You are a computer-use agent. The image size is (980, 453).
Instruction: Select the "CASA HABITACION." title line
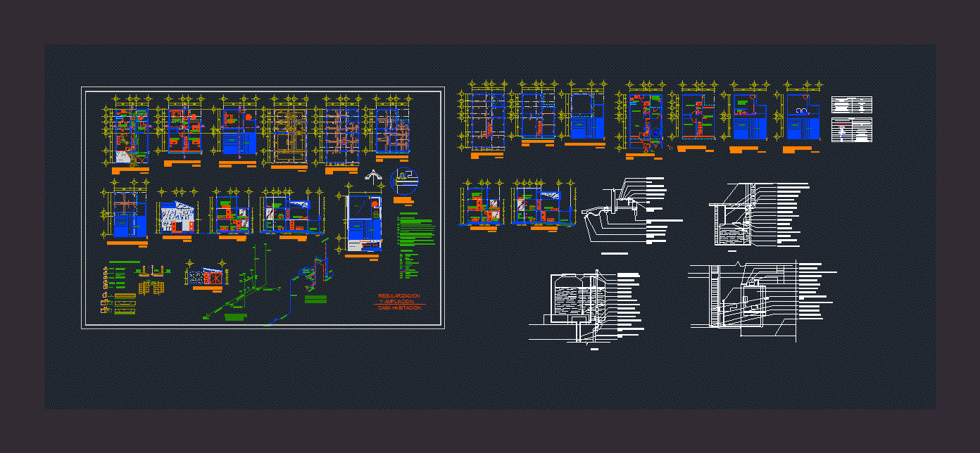[x=400, y=308]
